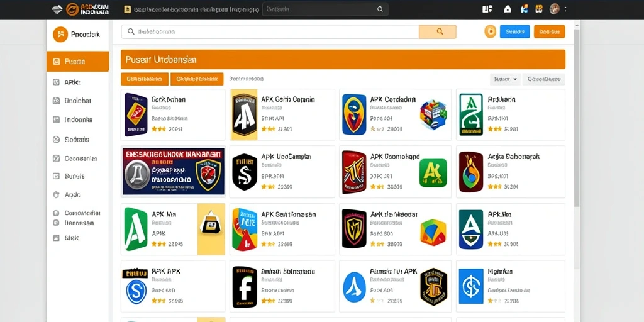Open the blue circle sail icon of Aamsial APK
The width and height of the screenshot is (644, 322).
coord(354,287)
